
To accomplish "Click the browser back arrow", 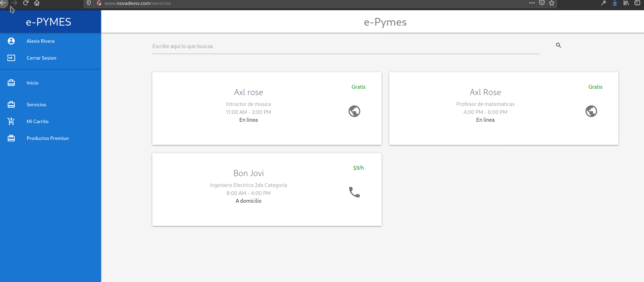I will (x=3, y=3).
